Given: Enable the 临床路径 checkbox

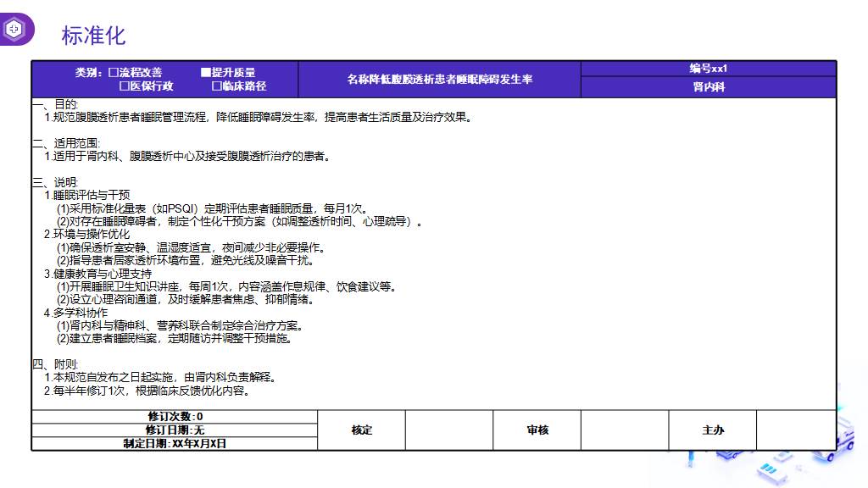Looking at the screenshot, I should click(x=216, y=86).
